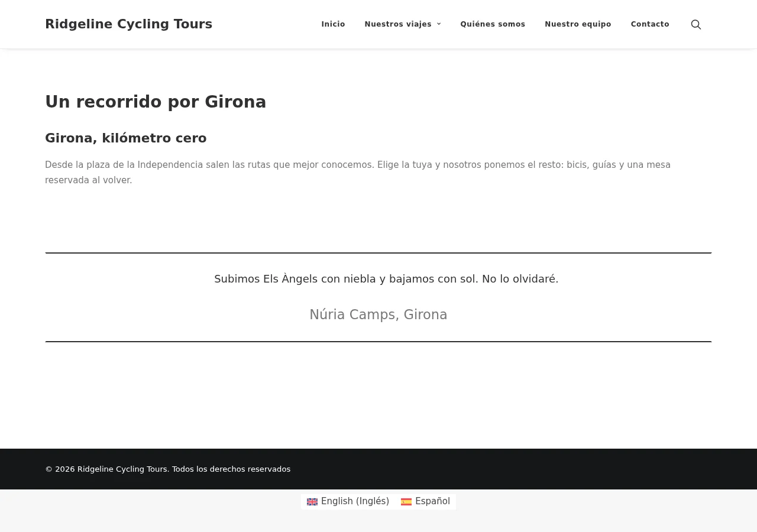Click the paragraph starting Desde la plaza

[358, 173]
